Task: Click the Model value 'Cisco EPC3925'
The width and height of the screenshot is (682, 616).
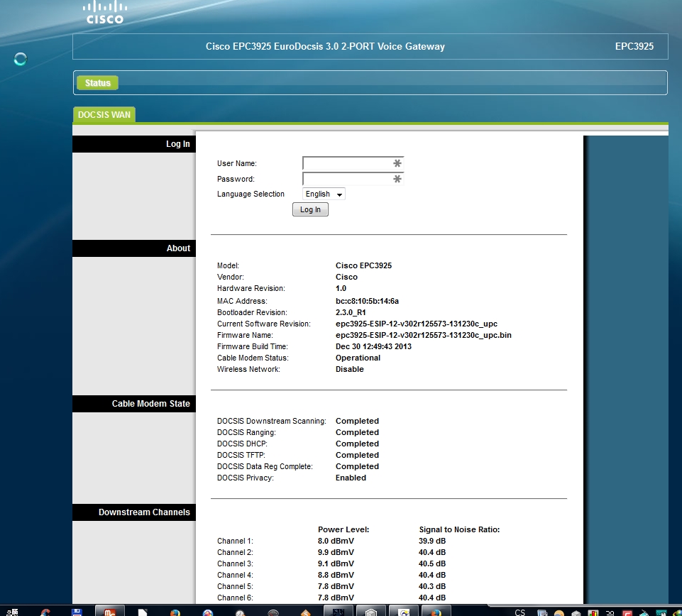Action: click(363, 265)
